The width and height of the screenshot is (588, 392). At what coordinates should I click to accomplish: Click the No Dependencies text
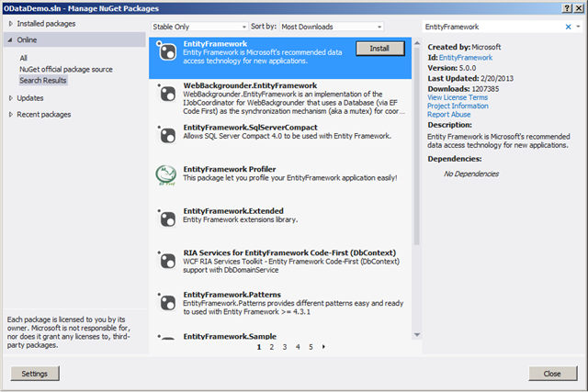pos(471,174)
